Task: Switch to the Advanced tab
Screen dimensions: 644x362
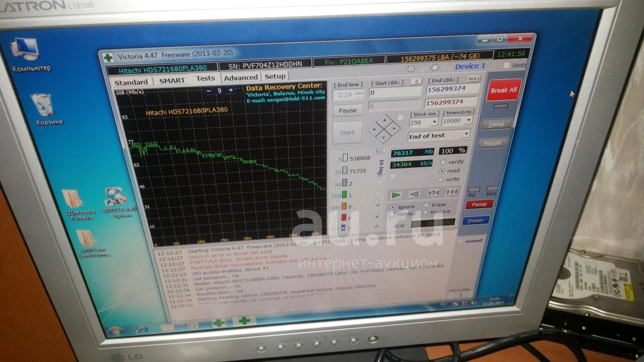Action: point(241,78)
